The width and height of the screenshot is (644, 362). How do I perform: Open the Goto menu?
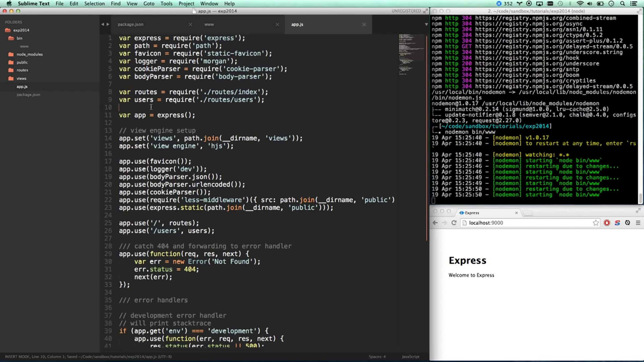tap(149, 3)
